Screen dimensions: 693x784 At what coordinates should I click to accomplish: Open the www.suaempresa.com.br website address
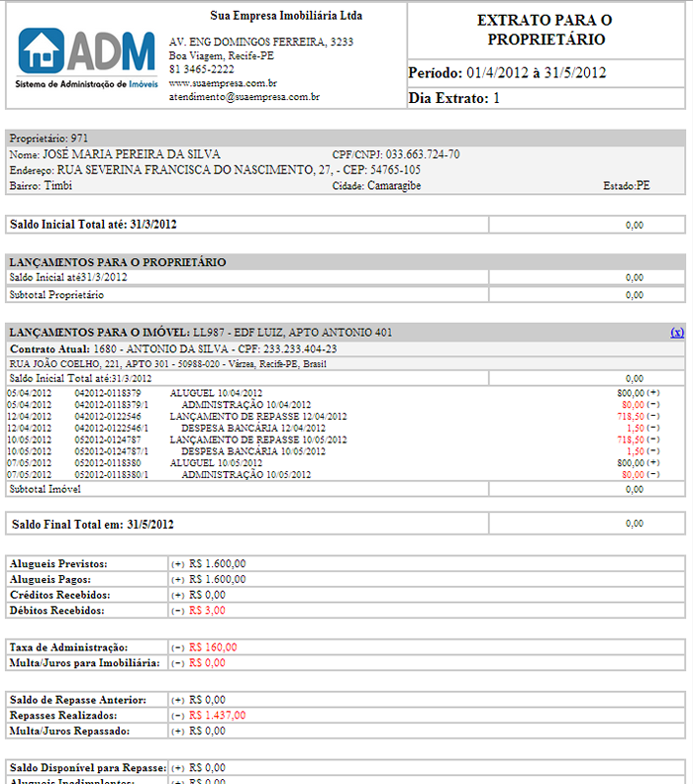tap(223, 84)
